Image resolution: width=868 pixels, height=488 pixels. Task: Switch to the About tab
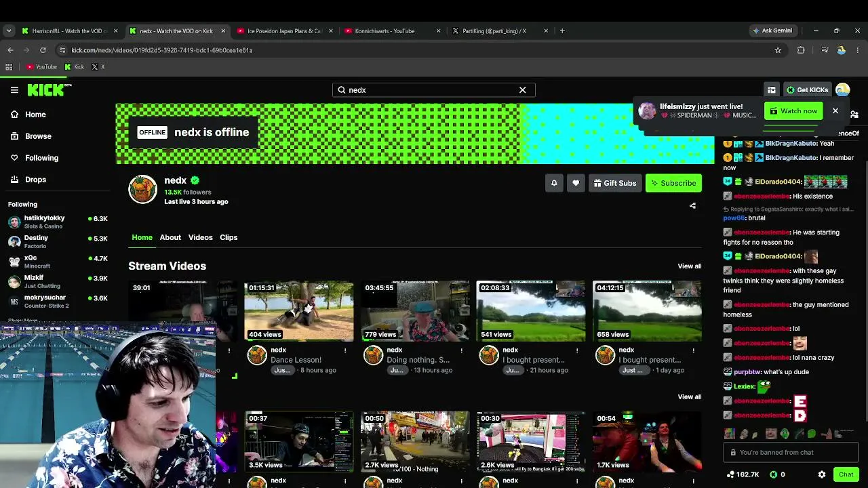tap(170, 237)
